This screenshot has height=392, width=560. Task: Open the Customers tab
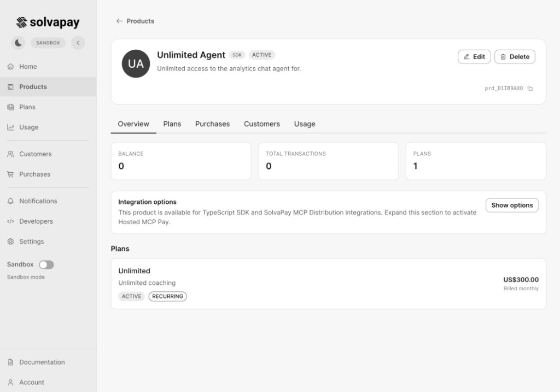(x=261, y=124)
